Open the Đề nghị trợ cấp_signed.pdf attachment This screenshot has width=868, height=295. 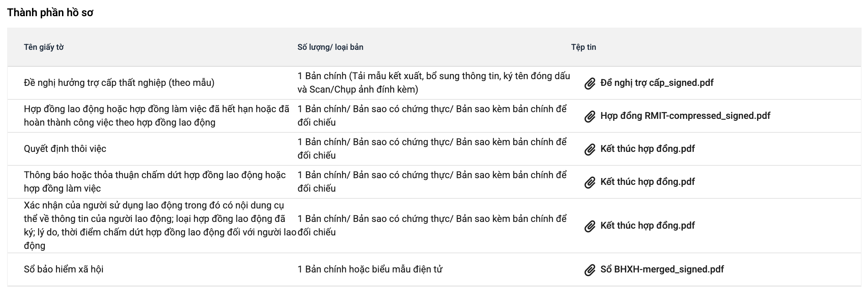pyautogui.click(x=657, y=83)
